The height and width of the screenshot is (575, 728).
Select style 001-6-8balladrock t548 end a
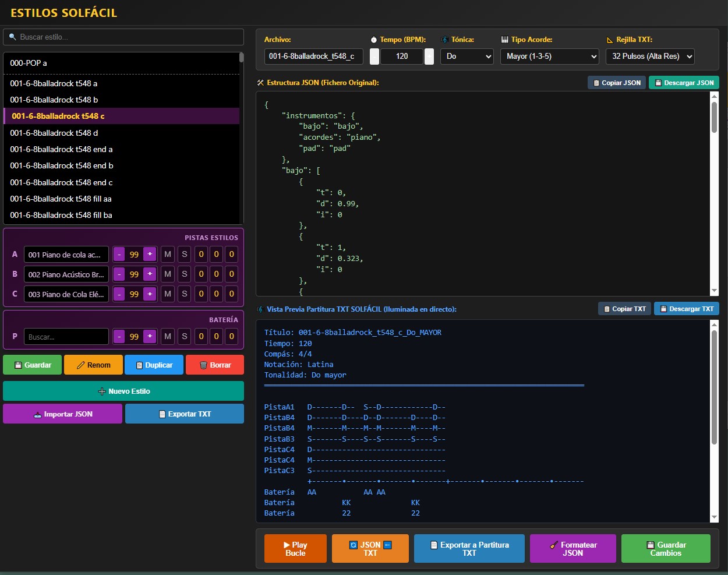[121, 149]
